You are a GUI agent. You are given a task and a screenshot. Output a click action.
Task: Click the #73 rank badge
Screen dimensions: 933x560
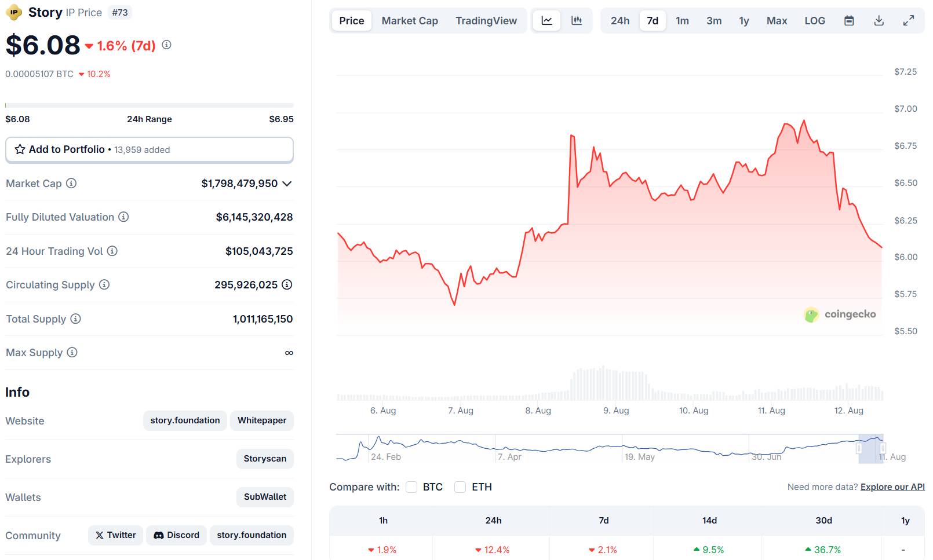click(x=120, y=13)
